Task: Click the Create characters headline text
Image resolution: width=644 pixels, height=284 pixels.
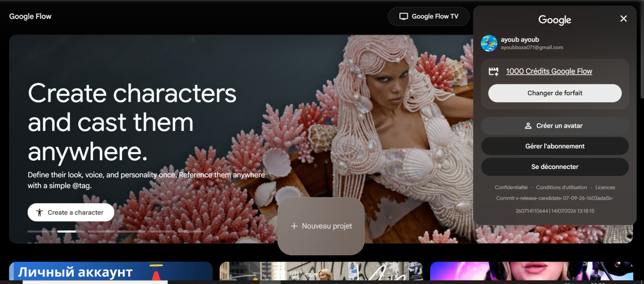Action: (x=132, y=122)
